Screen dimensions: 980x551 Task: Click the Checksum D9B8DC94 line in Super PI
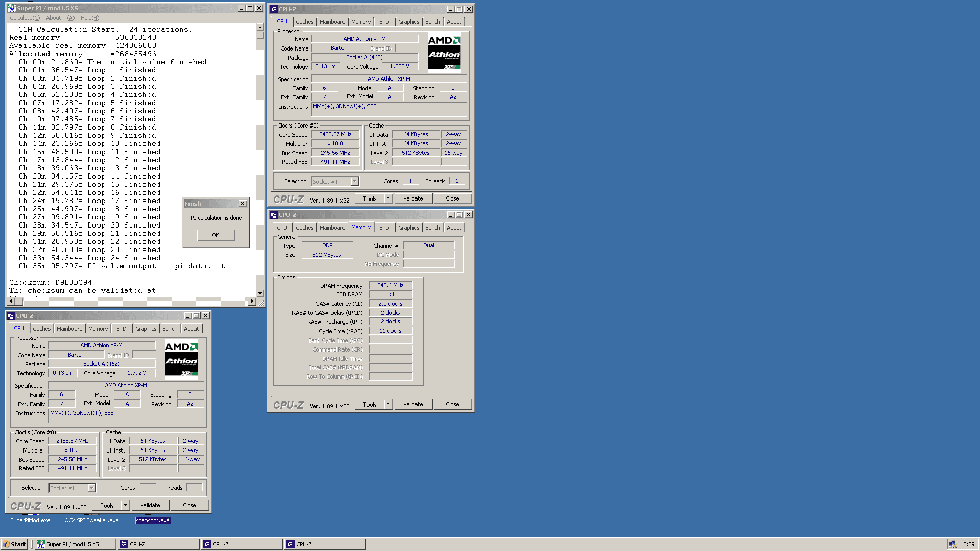[x=51, y=282]
